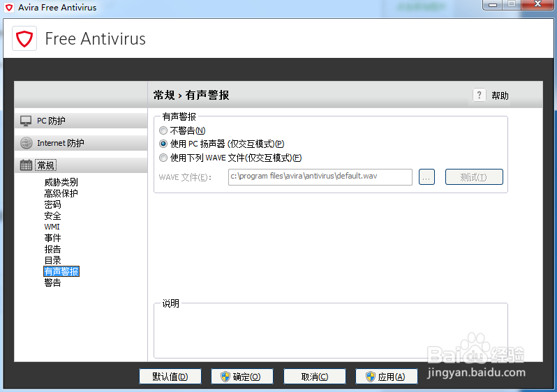The height and width of the screenshot is (392, 557).
Task: Open the 密码 settings page
Action: tap(52, 204)
